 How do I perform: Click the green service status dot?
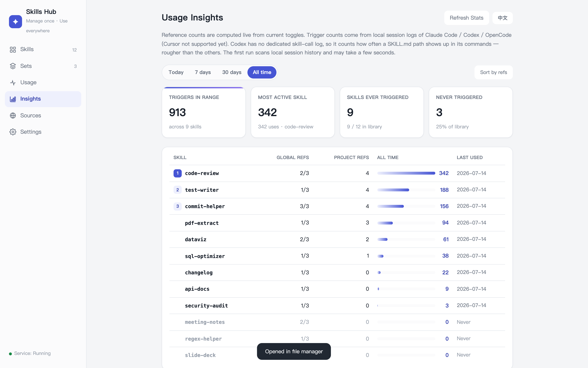click(10, 354)
